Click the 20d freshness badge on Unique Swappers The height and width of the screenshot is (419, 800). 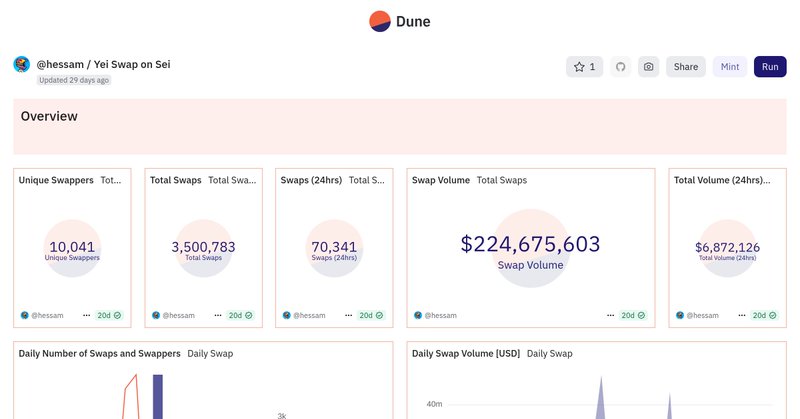109,315
